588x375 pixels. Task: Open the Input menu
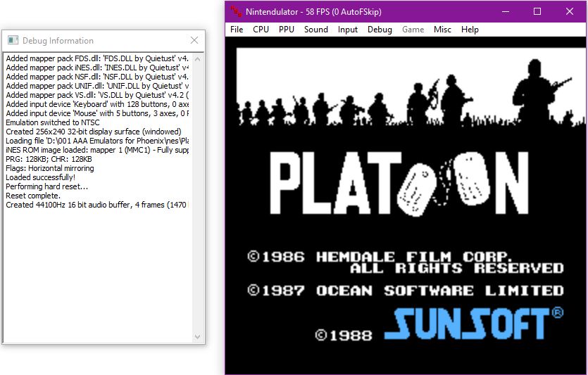click(x=348, y=30)
